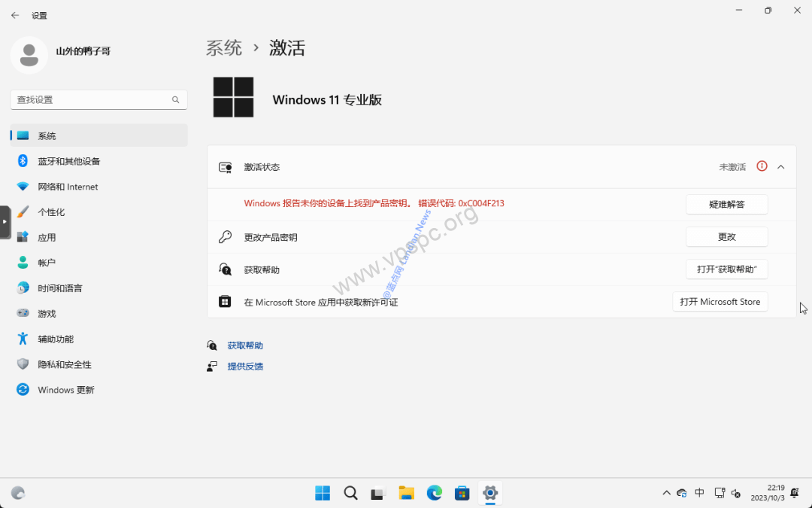
Task: Click the 激活状态 certificate icon
Action: [225, 167]
